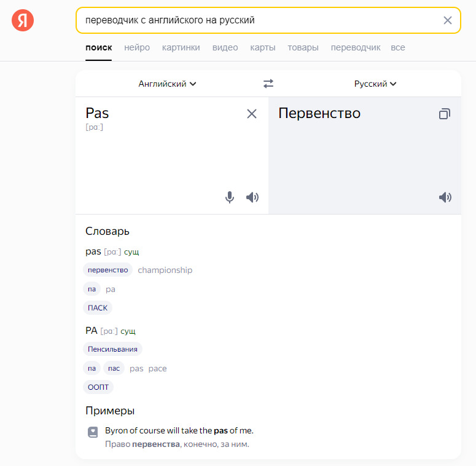The width and height of the screenshot is (476, 466).
Task: Switch to the нейро tab
Action: [137, 47]
